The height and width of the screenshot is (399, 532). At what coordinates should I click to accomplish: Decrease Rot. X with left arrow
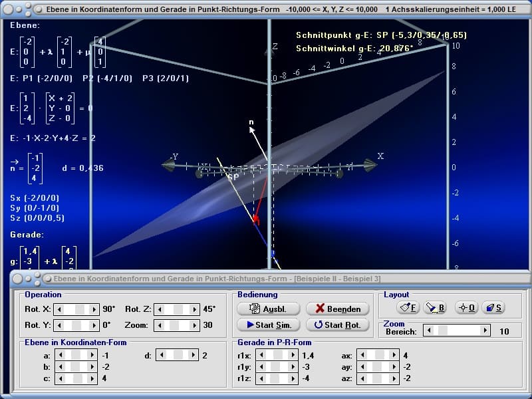[59, 309]
